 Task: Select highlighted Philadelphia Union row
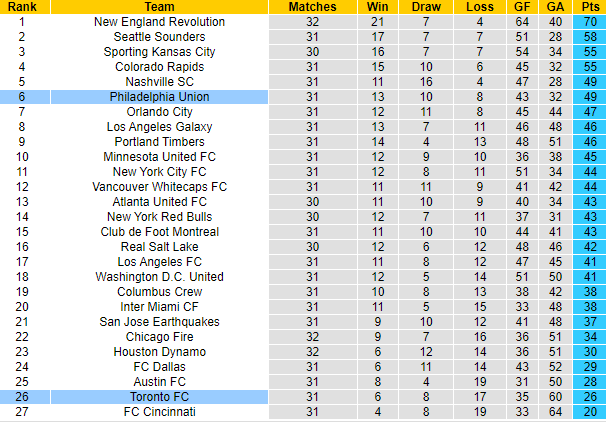(158, 96)
